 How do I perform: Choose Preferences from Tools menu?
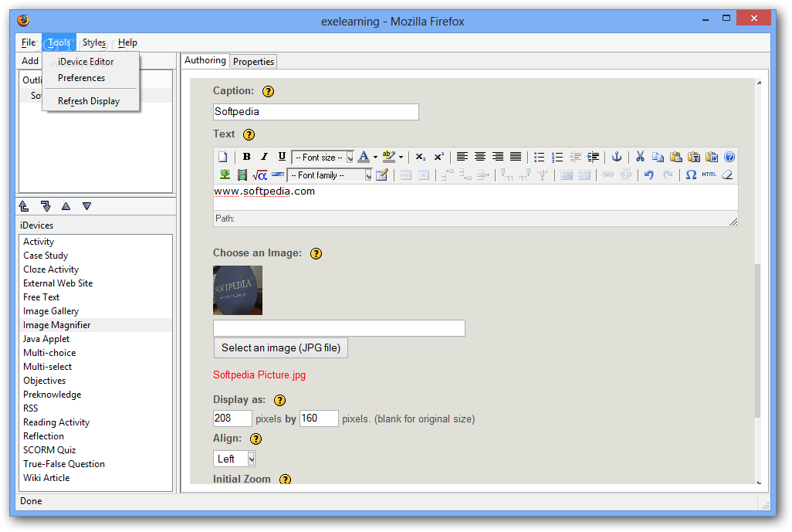tap(81, 78)
